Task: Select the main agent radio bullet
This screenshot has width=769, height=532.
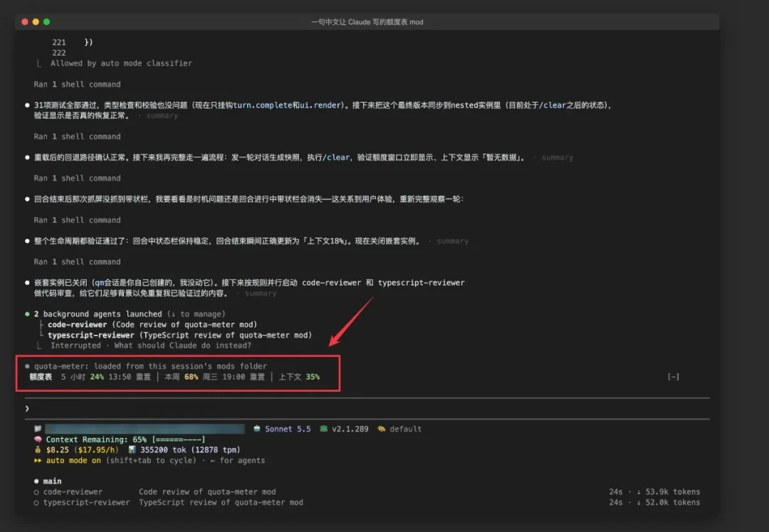Action: click(36, 481)
